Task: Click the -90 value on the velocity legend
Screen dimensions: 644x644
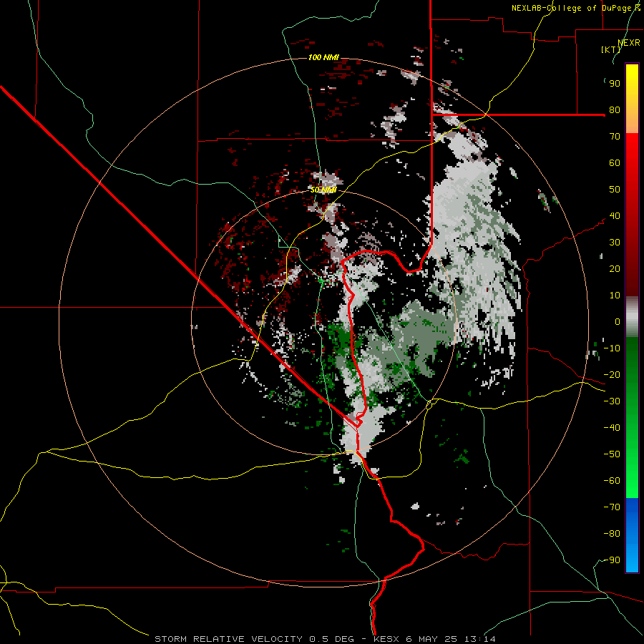Action: [612, 560]
